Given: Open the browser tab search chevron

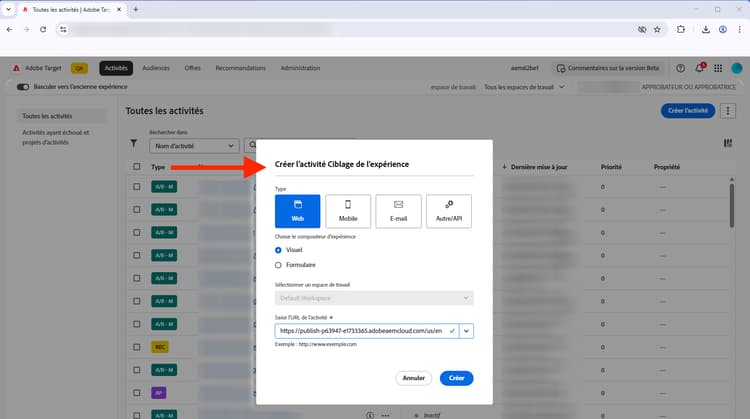Looking at the screenshot, I should tap(8, 9).
